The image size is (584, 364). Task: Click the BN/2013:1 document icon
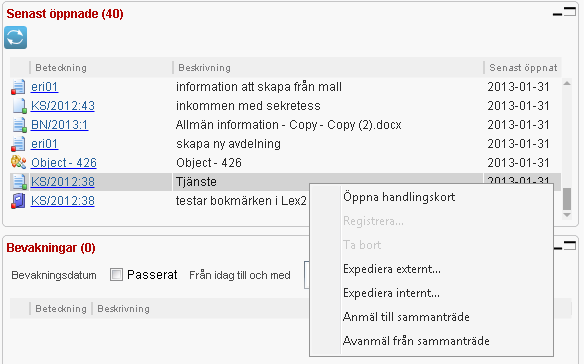click(20, 125)
